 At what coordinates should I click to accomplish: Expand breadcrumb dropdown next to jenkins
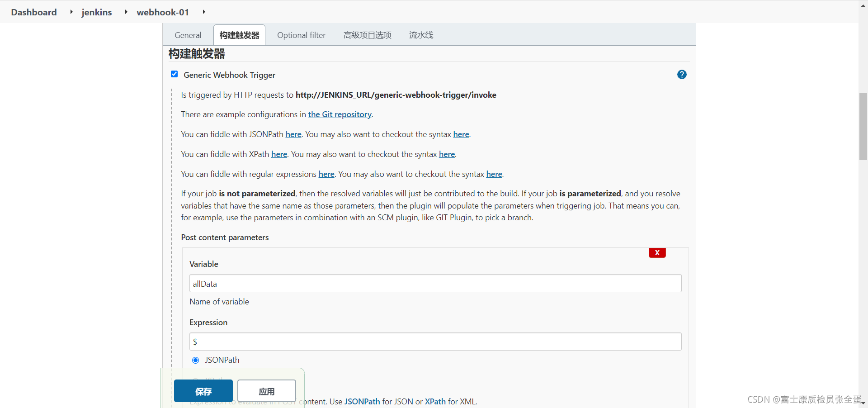126,12
